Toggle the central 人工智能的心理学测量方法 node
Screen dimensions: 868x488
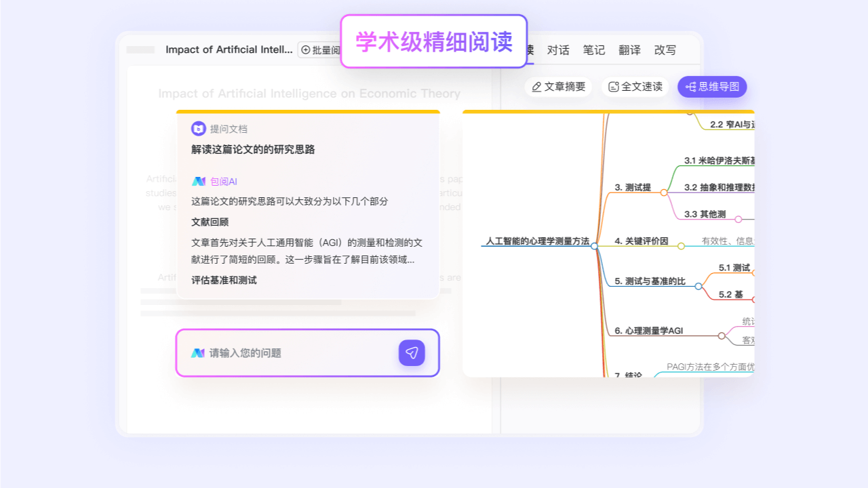coord(595,246)
